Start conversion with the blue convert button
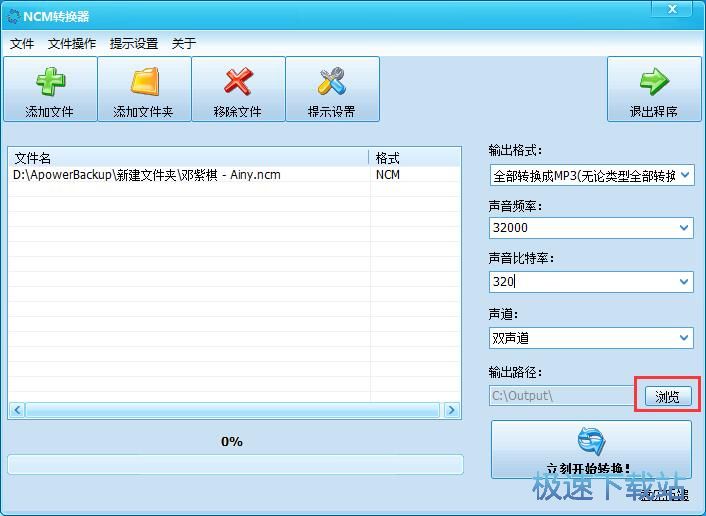The height and width of the screenshot is (516, 706). (591, 449)
